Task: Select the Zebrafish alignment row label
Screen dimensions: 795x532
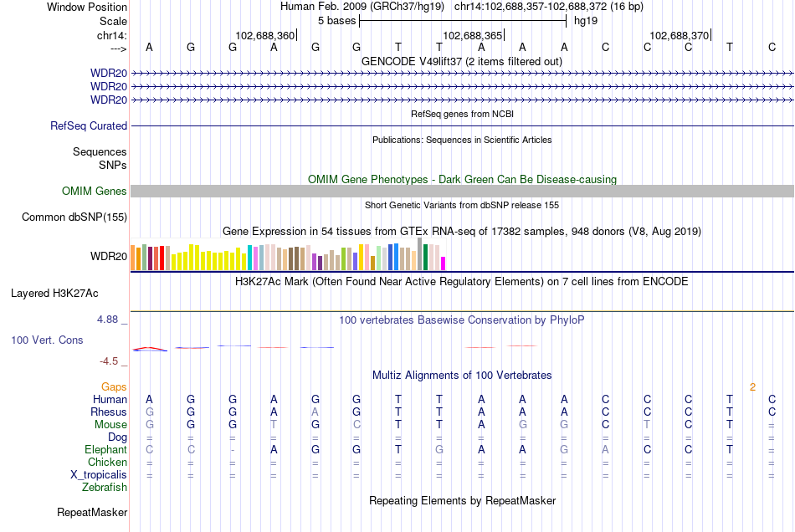Action: [105, 487]
